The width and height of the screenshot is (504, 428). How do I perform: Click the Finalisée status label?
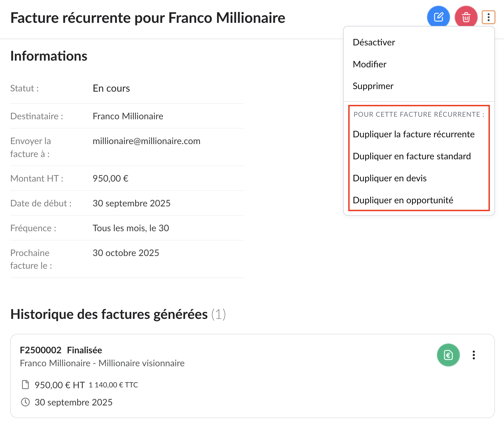(x=84, y=350)
